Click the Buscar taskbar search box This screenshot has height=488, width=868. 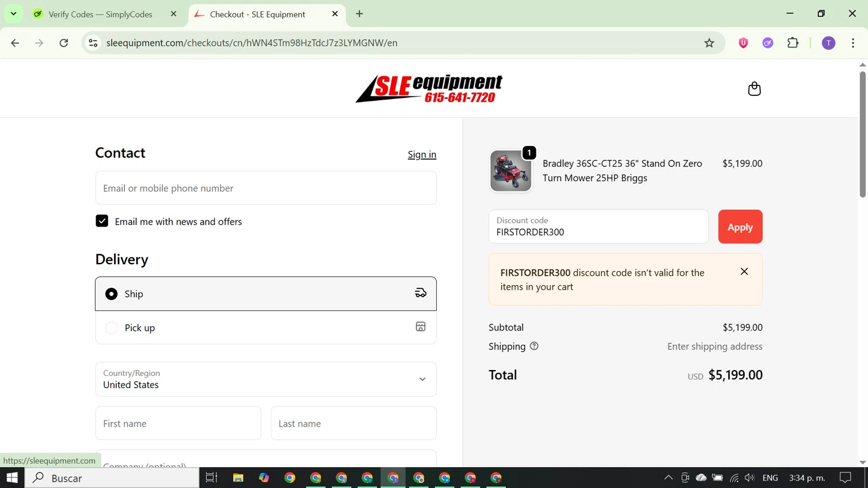pyautogui.click(x=112, y=478)
